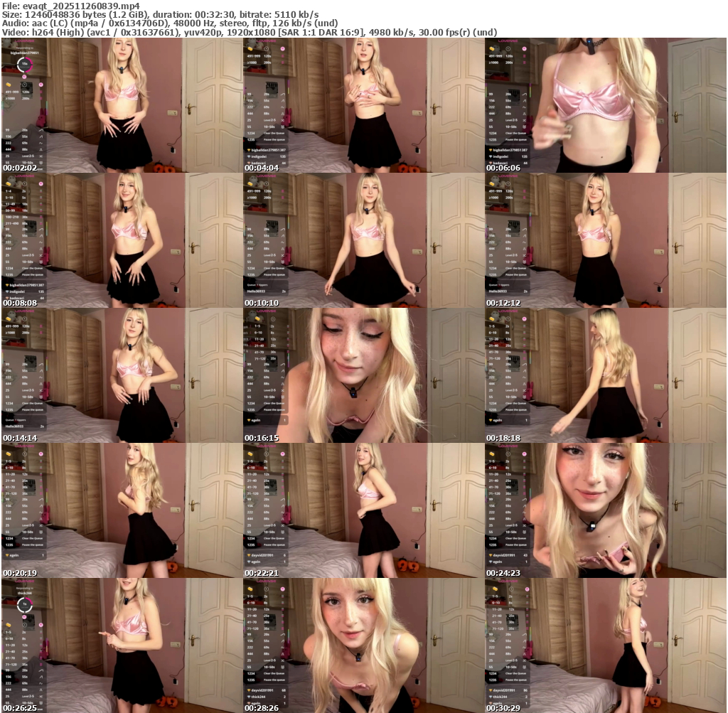Open the 00:16:15 preview thumbnail
Viewport: 728px width, 713px height.
[364, 375]
